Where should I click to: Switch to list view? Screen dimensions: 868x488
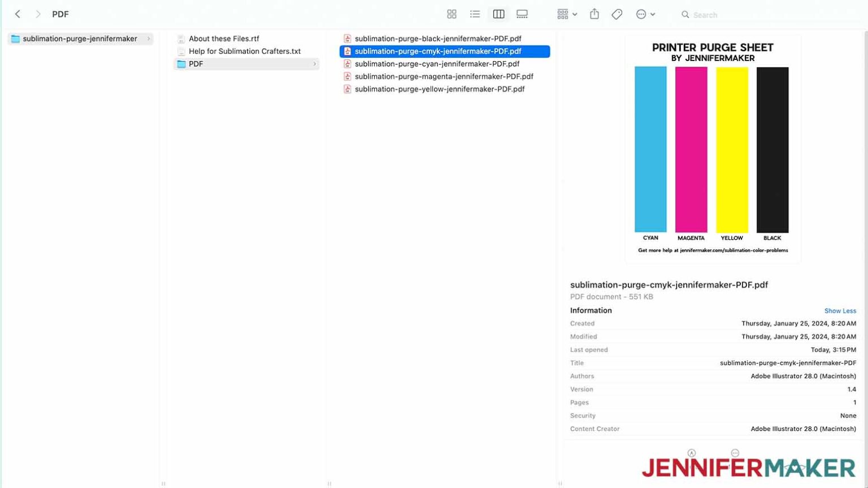point(475,14)
